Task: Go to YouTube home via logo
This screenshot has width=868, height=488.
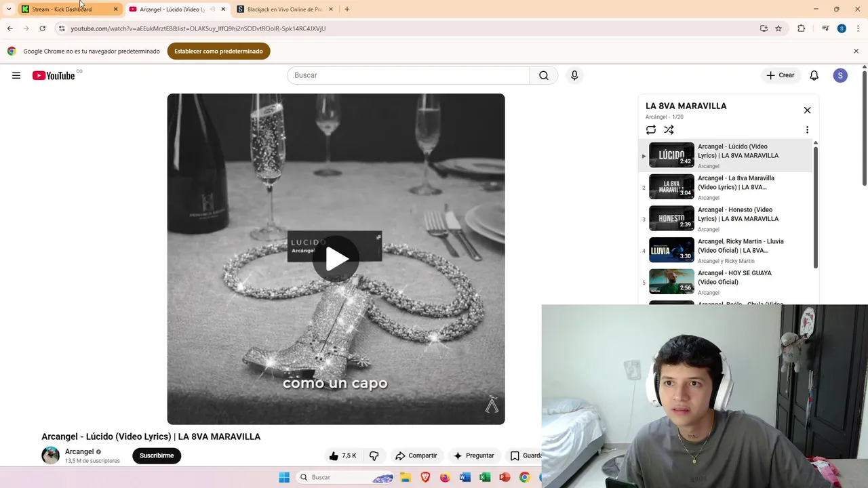Action: (x=54, y=75)
